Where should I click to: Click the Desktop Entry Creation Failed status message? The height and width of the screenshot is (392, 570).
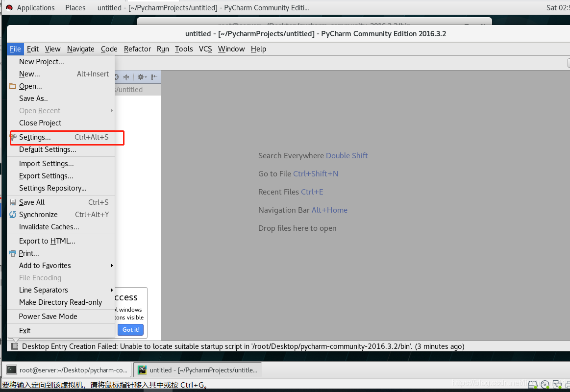(243, 346)
